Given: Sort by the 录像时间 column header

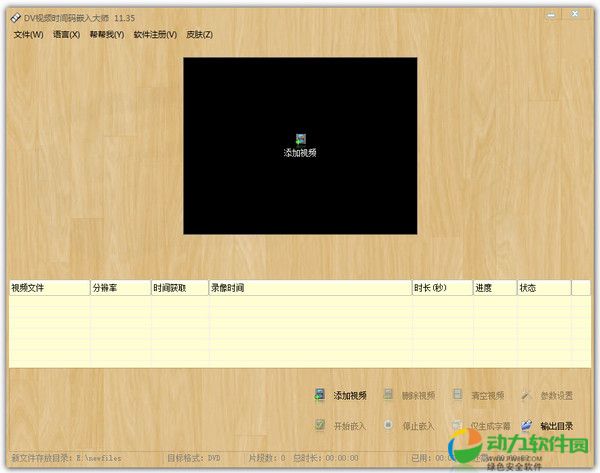Looking at the screenshot, I should [x=309, y=288].
